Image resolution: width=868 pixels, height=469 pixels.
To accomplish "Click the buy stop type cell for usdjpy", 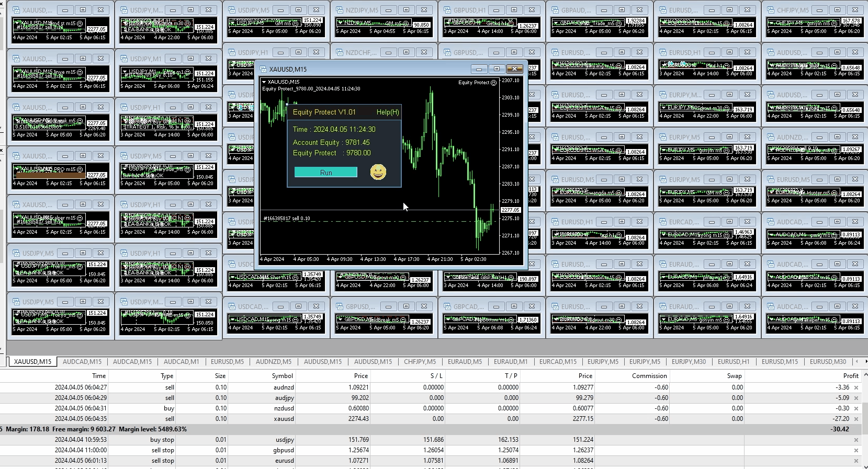I will (162, 440).
